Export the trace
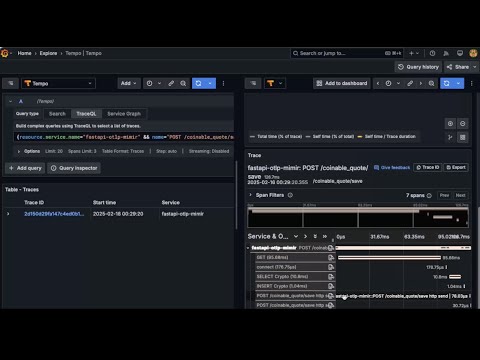The image size is (480, 360). 456,167
